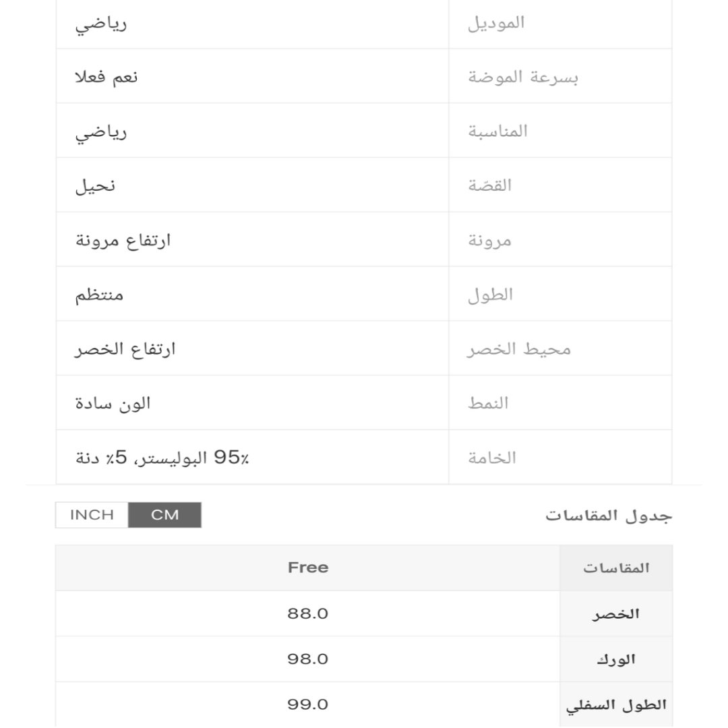Switch size chart units to INCH
This screenshot has width=728, height=728.
tap(92, 516)
